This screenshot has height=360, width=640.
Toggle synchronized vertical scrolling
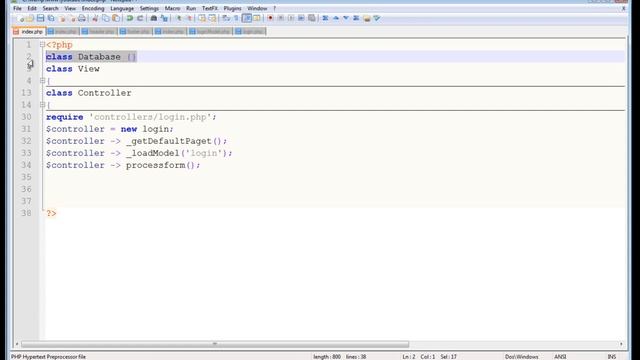click(202, 18)
